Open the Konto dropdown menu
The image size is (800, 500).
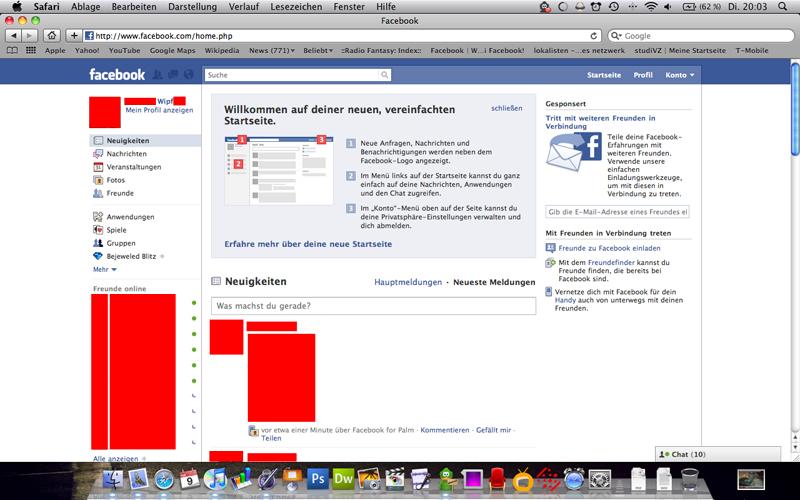coord(680,75)
